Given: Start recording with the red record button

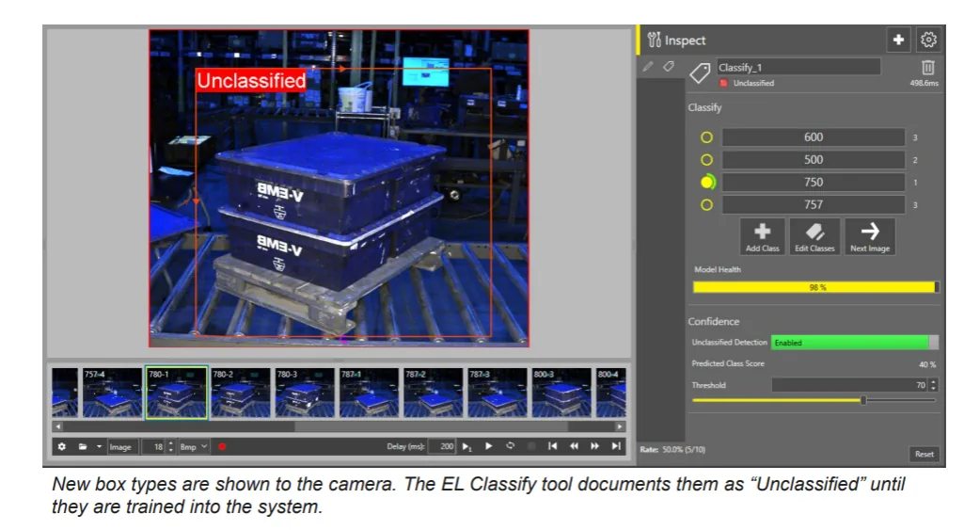Looking at the screenshot, I should point(222,446).
